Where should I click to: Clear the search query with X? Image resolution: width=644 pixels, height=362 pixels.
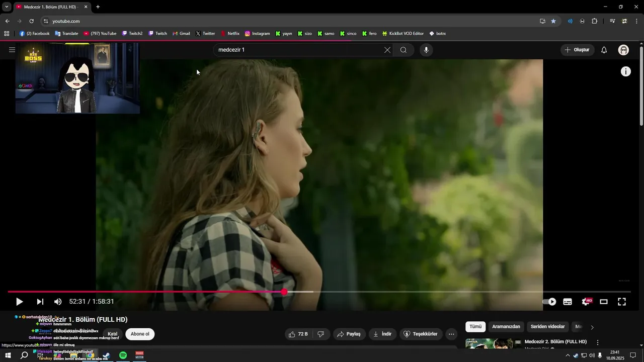[x=387, y=50]
